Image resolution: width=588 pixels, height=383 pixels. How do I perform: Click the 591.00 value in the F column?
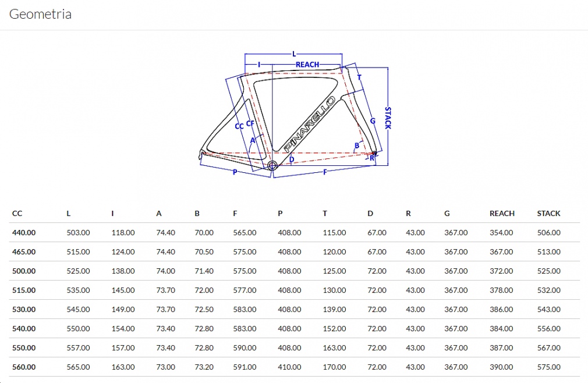click(x=245, y=367)
